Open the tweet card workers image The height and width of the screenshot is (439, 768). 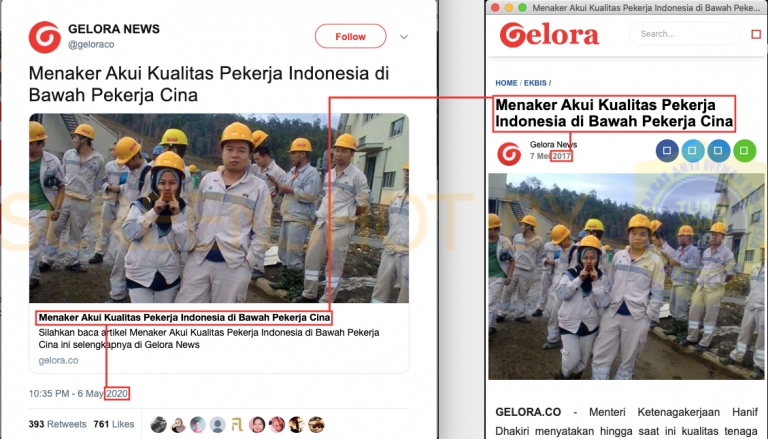coord(219,208)
